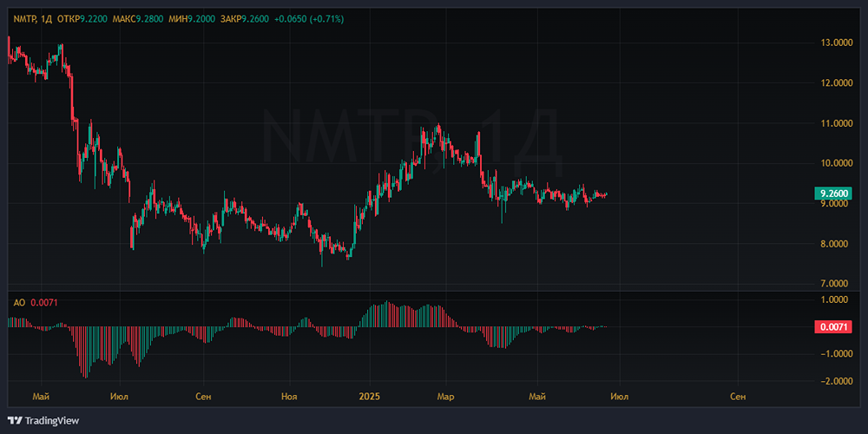
Task: Click the AO value 0.0071 in indicator legend
Action: click(x=44, y=302)
